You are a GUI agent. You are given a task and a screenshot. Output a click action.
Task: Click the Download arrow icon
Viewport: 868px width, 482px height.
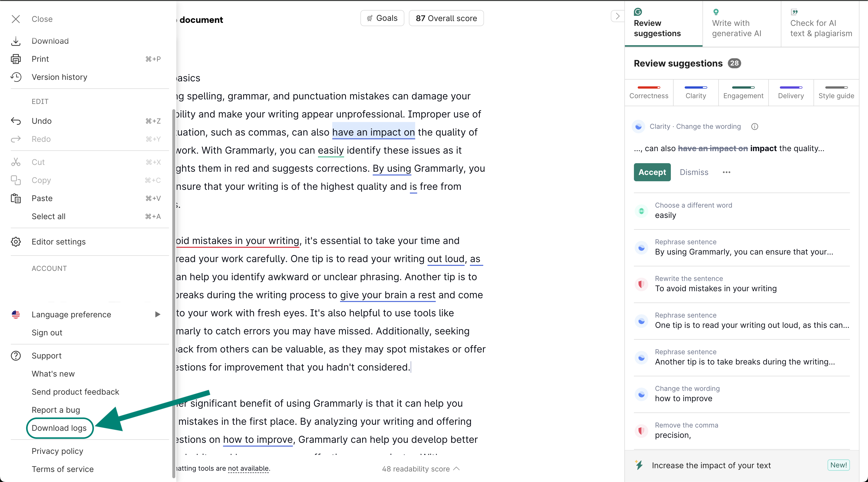[x=16, y=41]
